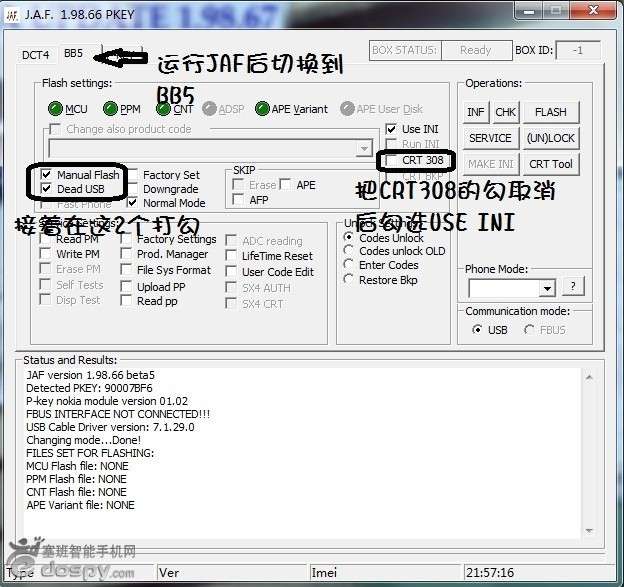The width and height of the screenshot is (624, 587).
Task: Open the product code dropdown
Action: 364,148
